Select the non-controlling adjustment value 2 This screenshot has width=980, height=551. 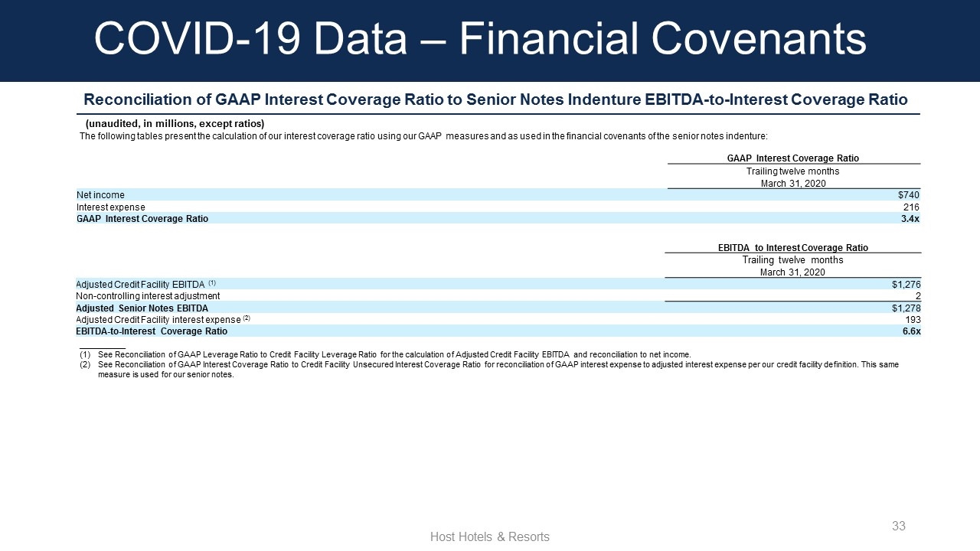(x=917, y=296)
